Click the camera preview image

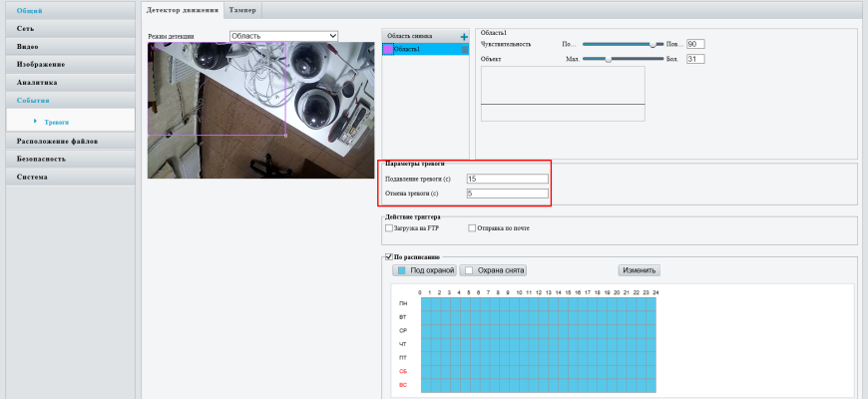pyautogui.click(x=255, y=110)
